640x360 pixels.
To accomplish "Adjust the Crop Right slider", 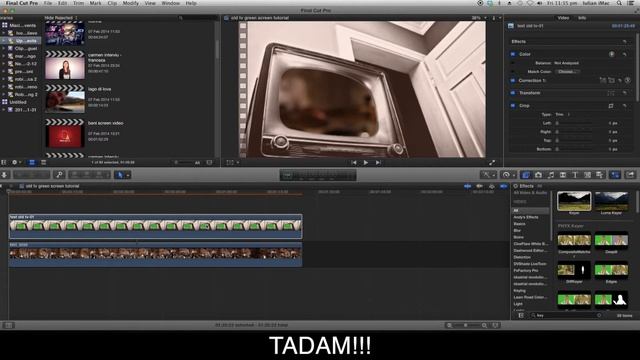I will click(574, 132).
